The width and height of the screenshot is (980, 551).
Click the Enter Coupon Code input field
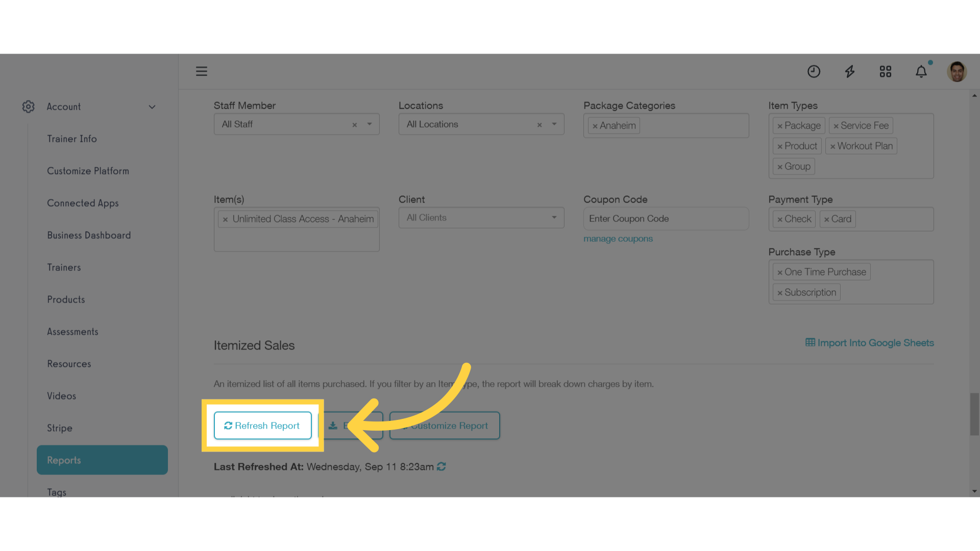[x=666, y=218]
